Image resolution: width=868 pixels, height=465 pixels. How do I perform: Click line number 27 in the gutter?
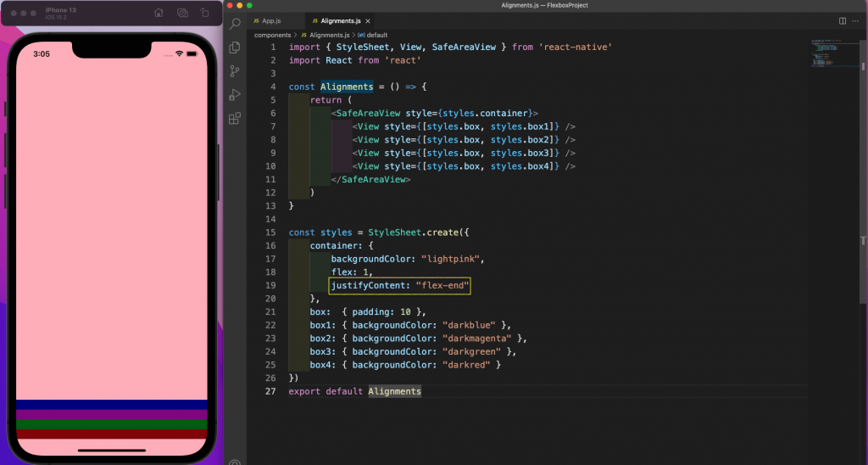[270, 391]
